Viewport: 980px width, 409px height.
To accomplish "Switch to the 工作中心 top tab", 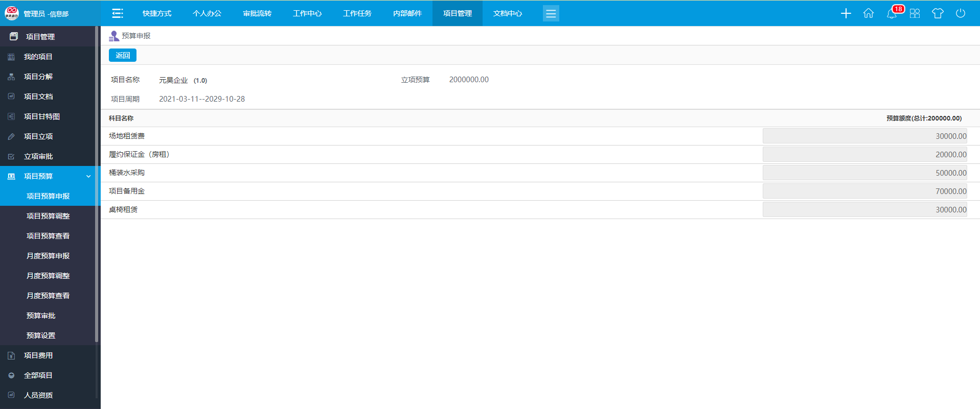I will click(307, 13).
